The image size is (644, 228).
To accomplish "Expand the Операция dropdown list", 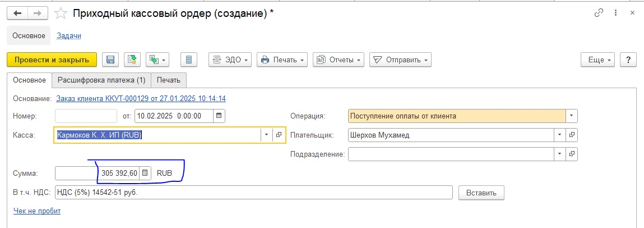I will (x=571, y=116).
